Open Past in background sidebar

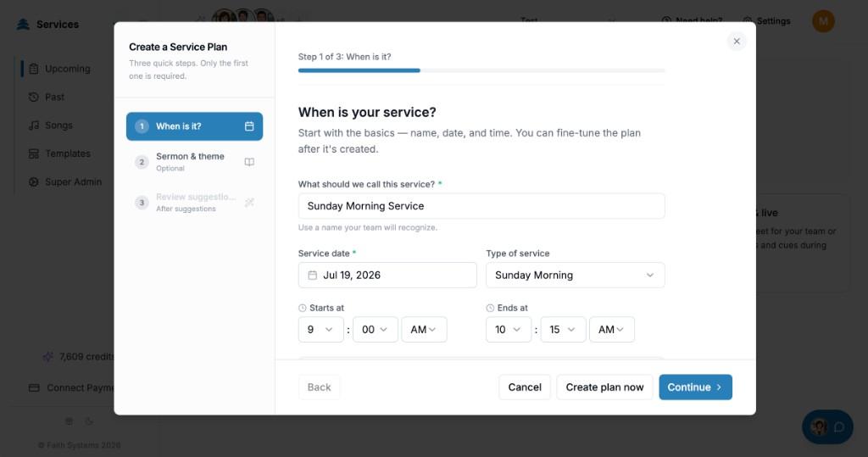click(54, 97)
